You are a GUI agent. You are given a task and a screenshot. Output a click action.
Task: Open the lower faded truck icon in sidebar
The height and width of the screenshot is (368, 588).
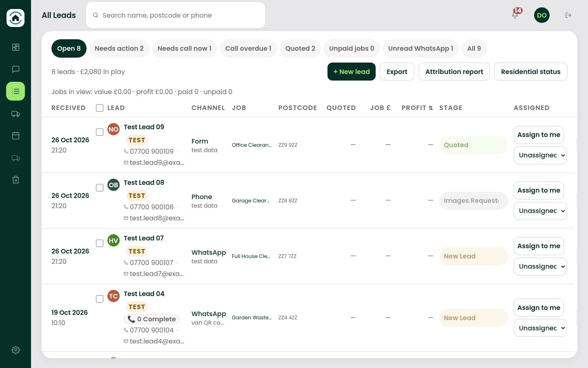point(16,158)
